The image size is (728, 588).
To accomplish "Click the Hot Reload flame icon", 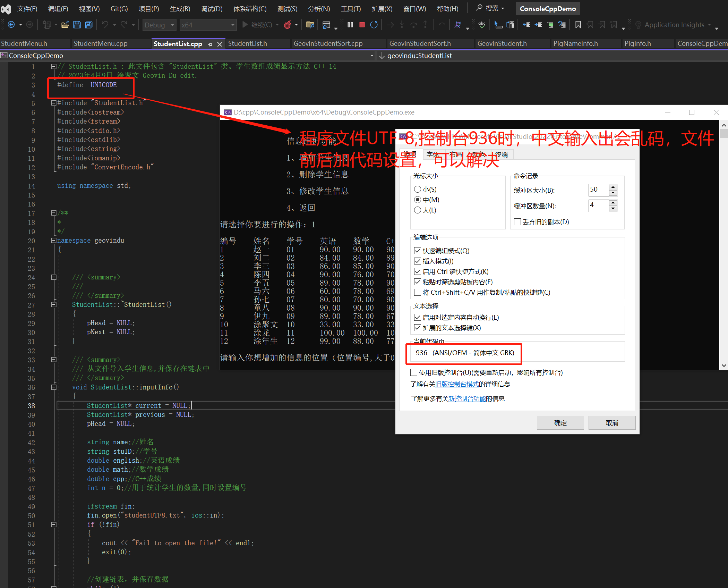I will [288, 25].
